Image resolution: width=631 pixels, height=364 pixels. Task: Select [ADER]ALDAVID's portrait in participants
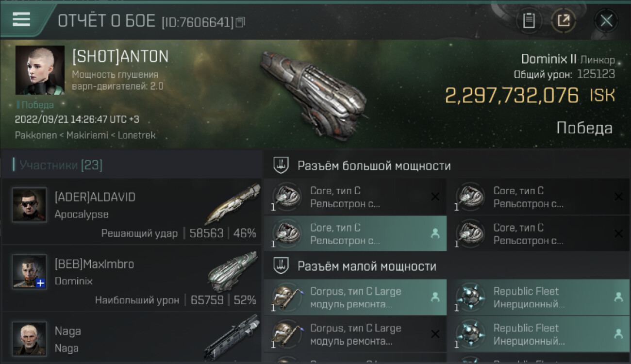click(x=30, y=205)
